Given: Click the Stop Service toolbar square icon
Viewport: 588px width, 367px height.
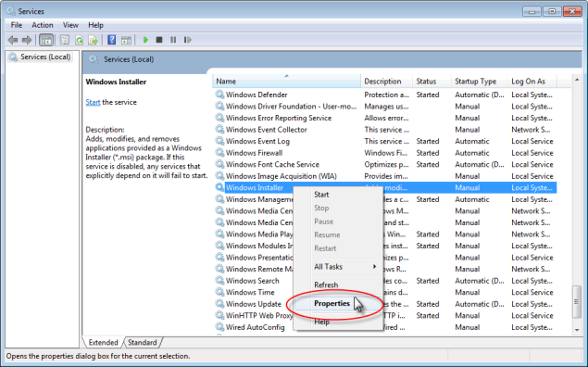Looking at the screenshot, I should coord(159,40).
